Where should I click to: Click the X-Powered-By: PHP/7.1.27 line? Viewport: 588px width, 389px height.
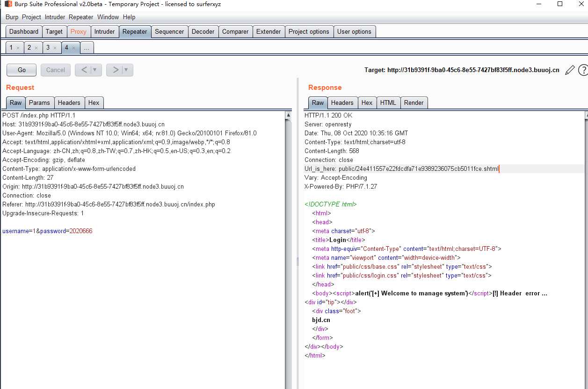(341, 186)
